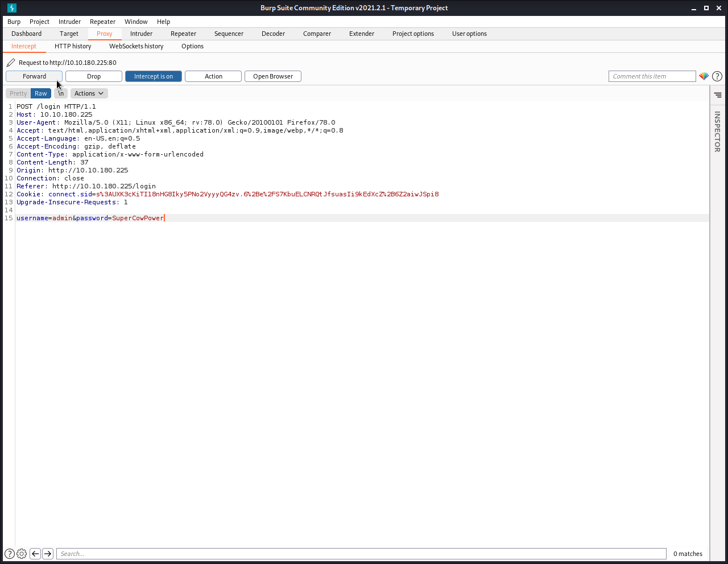728x564 pixels.
Task: Open the WebSockets history sub-tab
Action: pyautogui.click(x=136, y=46)
